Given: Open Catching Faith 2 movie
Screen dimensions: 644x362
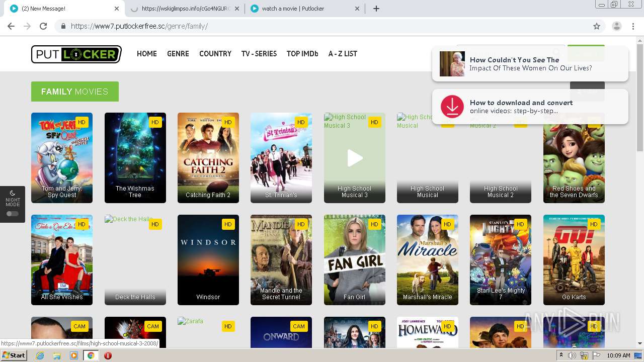Looking at the screenshot, I should click(208, 158).
